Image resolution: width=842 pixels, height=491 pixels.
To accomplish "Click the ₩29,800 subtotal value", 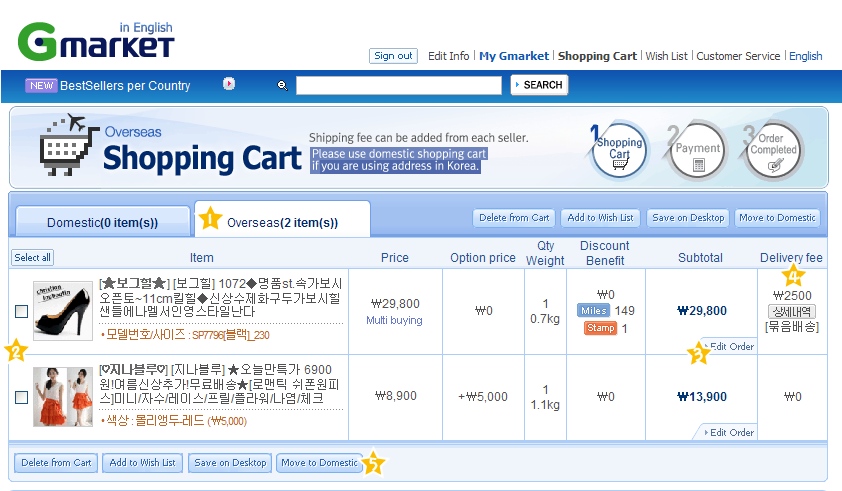I will (701, 311).
